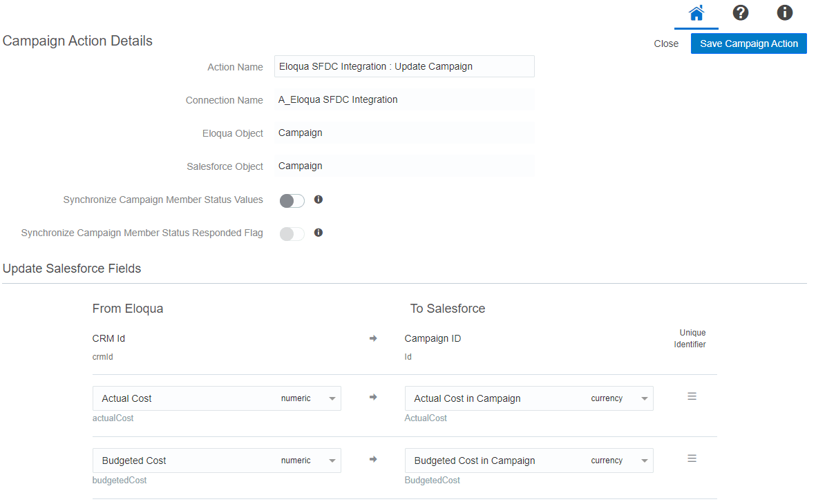Click the Connection Name field
This screenshot has width=816, height=504.
coord(404,99)
